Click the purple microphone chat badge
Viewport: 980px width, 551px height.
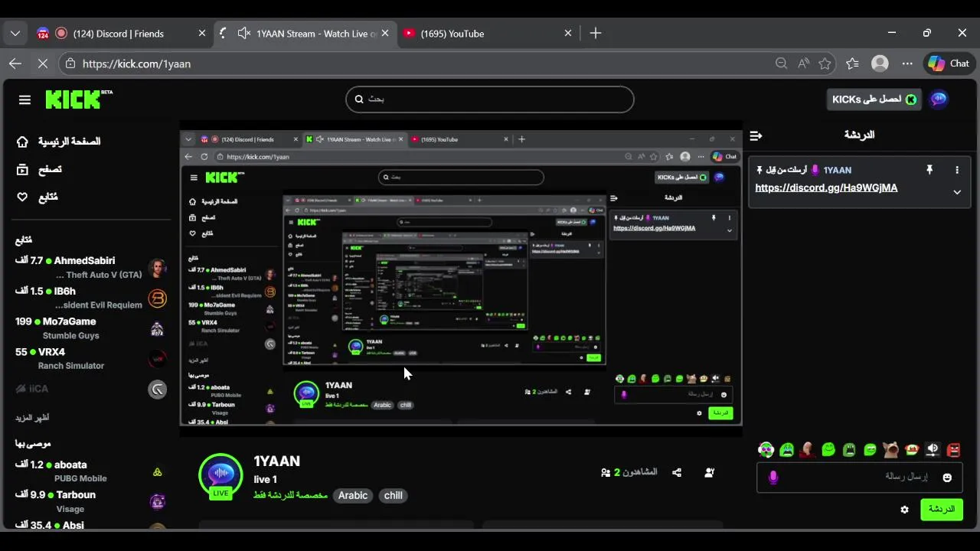(x=773, y=478)
